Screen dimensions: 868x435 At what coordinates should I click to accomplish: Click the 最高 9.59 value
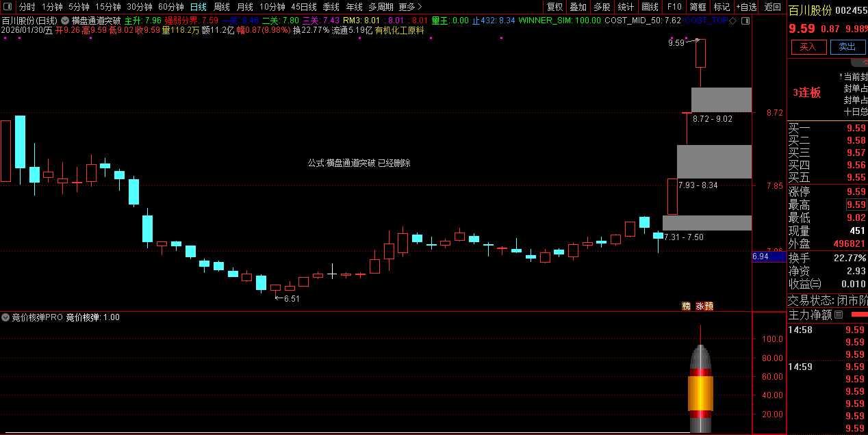(x=856, y=205)
